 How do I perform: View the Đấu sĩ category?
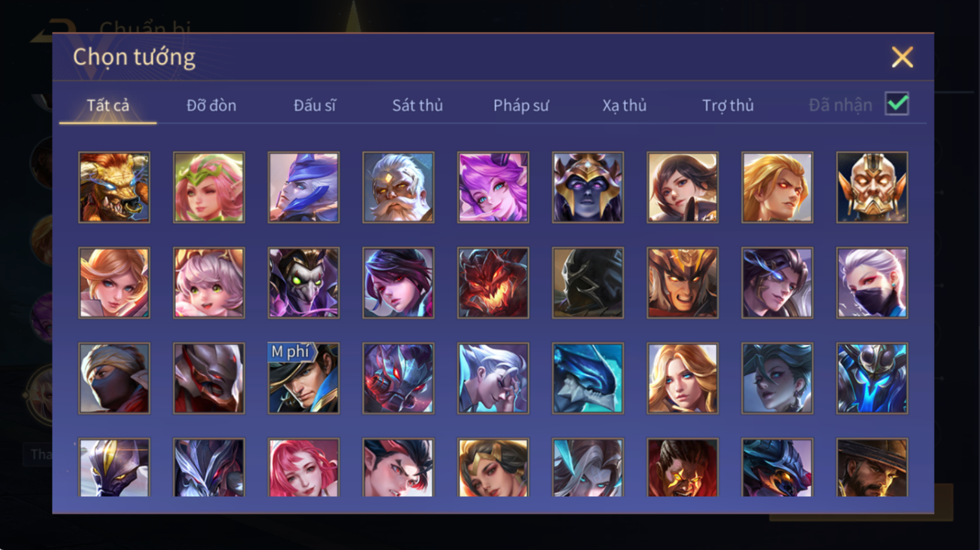(315, 105)
